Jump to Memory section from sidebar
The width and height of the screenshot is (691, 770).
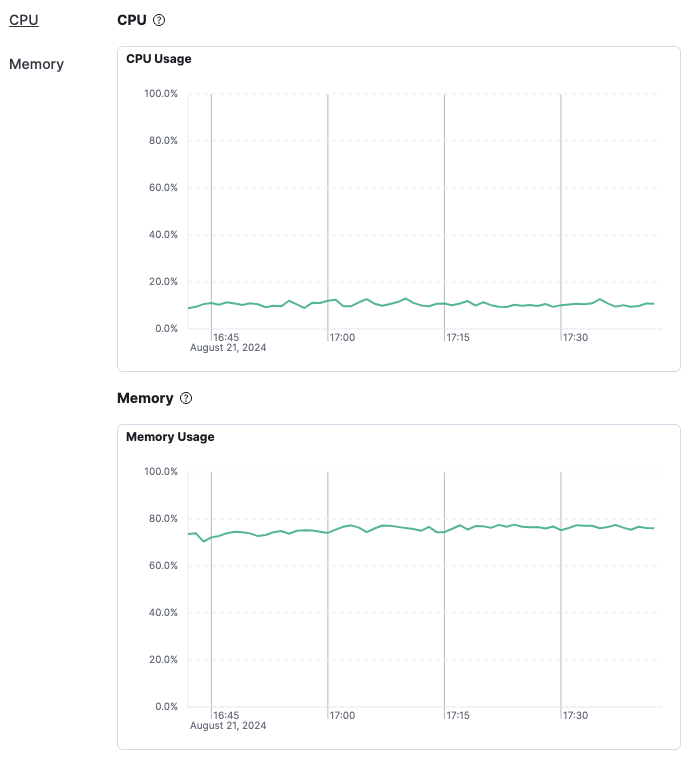[x=36, y=64]
